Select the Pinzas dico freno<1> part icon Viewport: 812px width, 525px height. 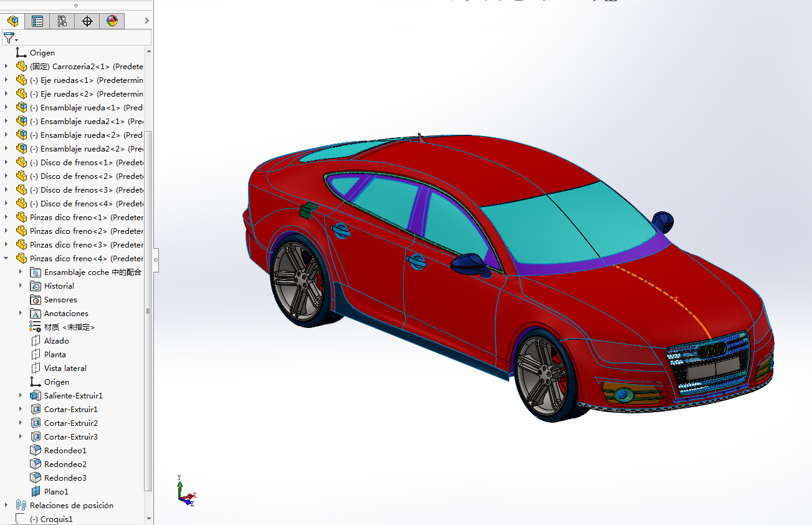click(22, 218)
